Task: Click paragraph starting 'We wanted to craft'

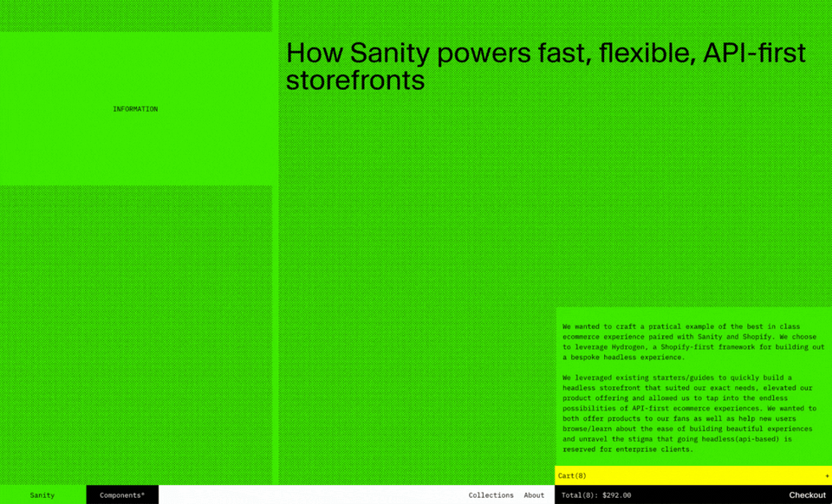Action: click(693, 342)
